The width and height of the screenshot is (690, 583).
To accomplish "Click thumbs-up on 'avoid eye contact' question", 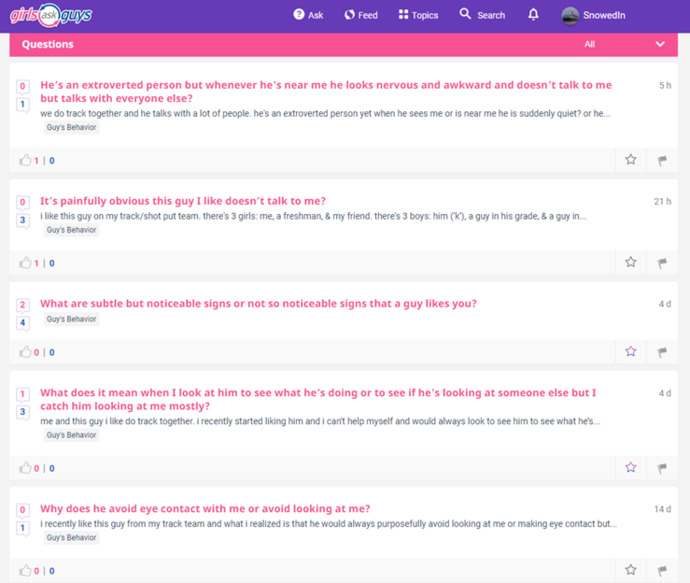I will tap(25, 570).
